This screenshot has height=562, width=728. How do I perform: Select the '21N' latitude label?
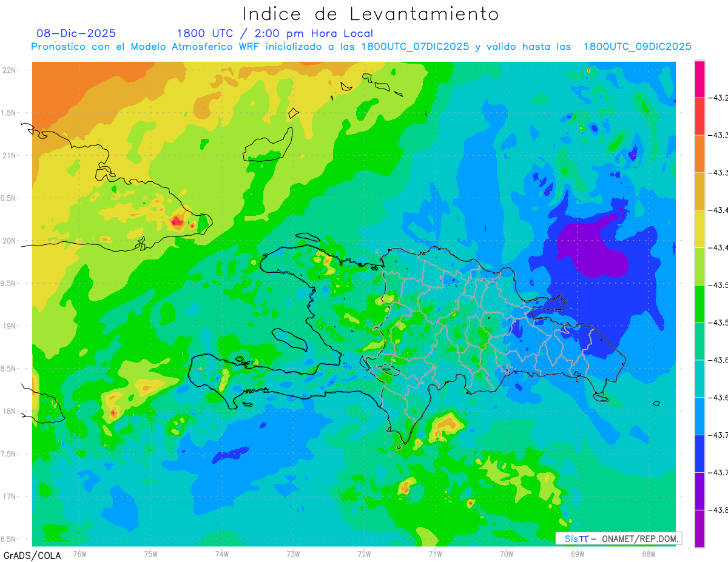(10, 155)
